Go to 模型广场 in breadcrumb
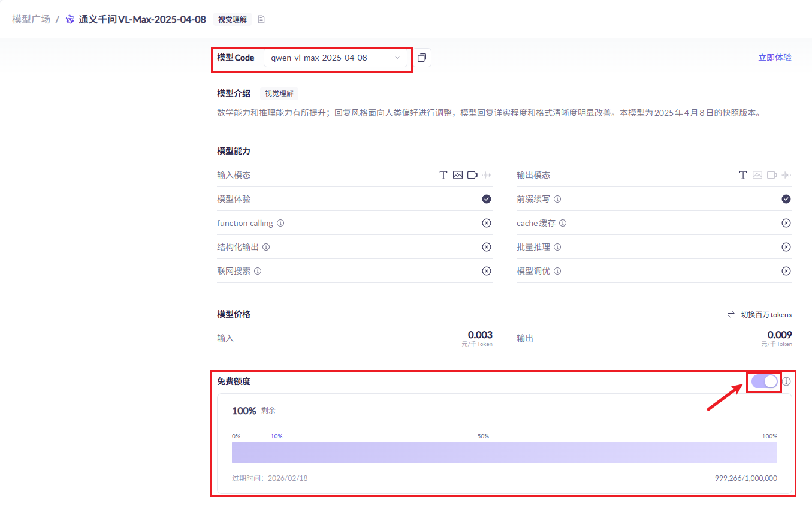This screenshot has width=812, height=515. (x=31, y=19)
